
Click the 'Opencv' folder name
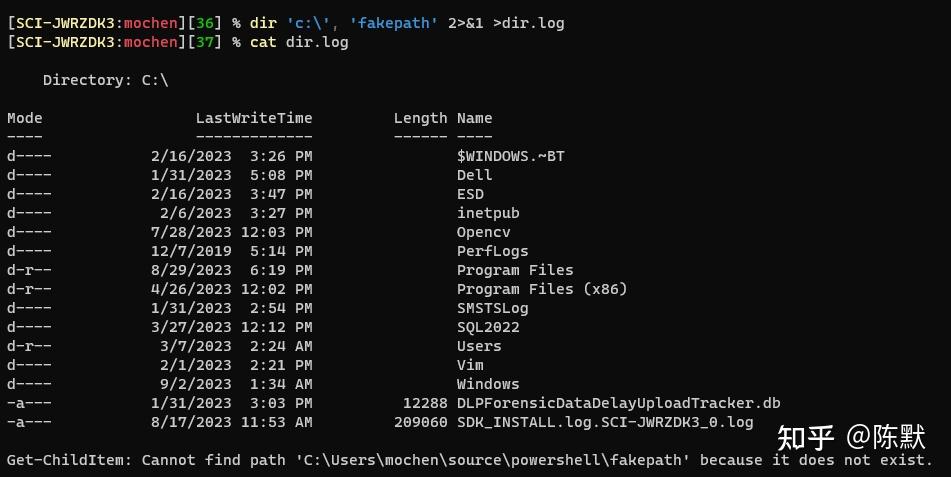pos(483,232)
